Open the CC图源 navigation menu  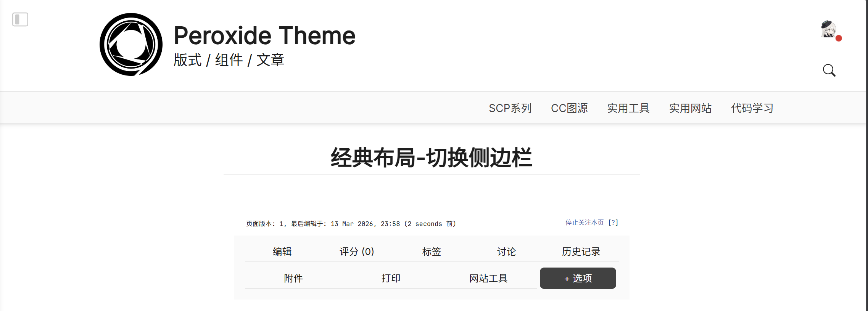(569, 108)
